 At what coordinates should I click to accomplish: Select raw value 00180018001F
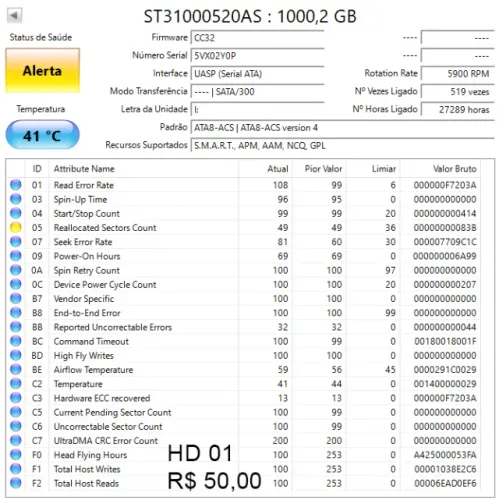click(x=445, y=341)
